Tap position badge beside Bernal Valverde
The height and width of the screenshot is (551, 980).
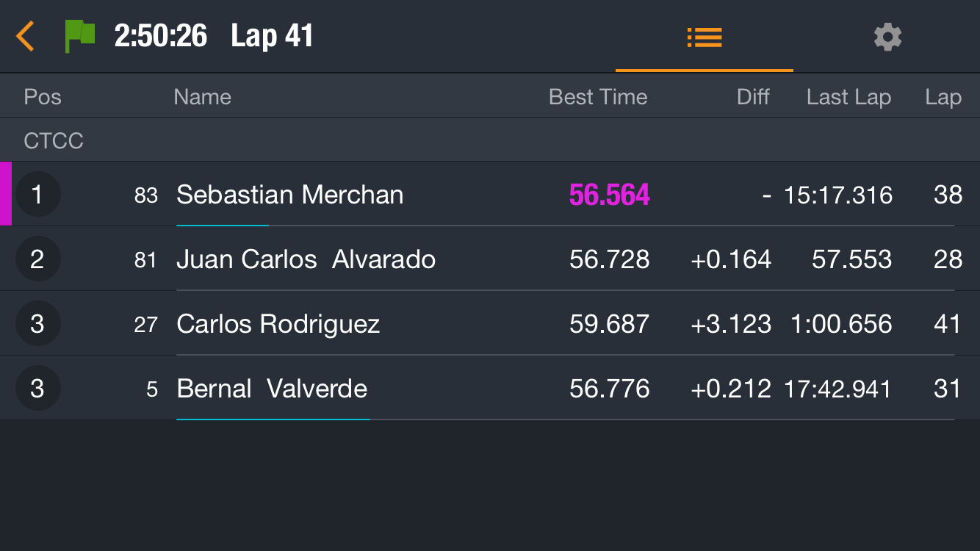[x=37, y=389]
